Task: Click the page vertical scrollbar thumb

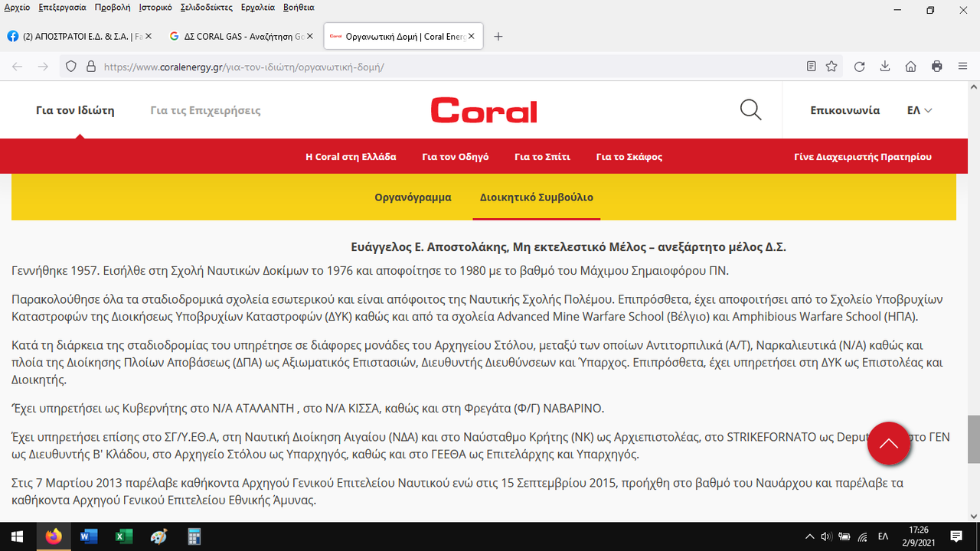Action: [973, 439]
